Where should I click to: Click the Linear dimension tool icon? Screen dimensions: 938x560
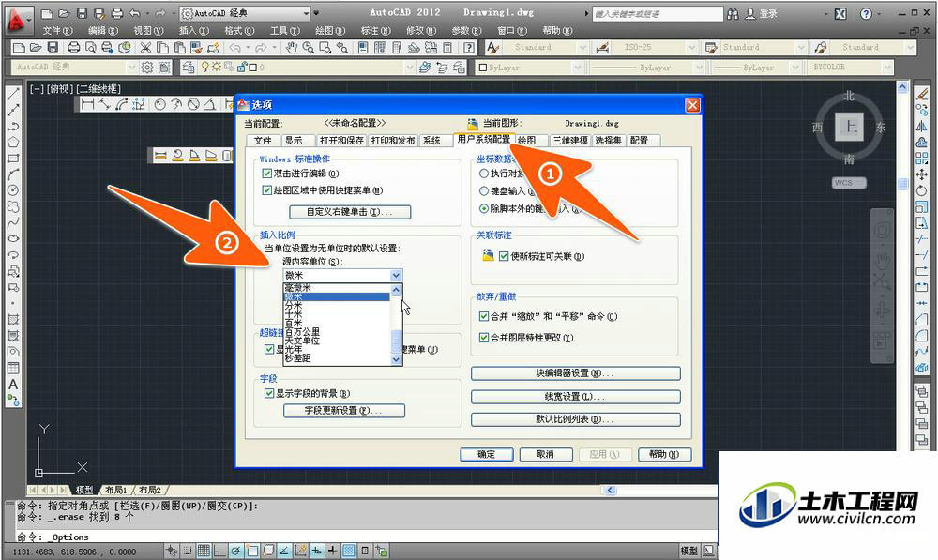tap(88, 105)
